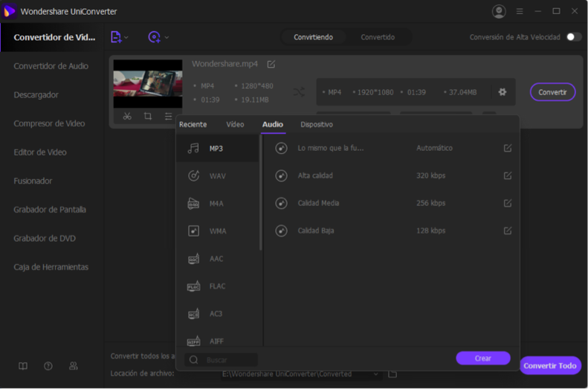Screen dimensions: 588x389
Task: Open the file location dropdown
Action: [x=375, y=374]
